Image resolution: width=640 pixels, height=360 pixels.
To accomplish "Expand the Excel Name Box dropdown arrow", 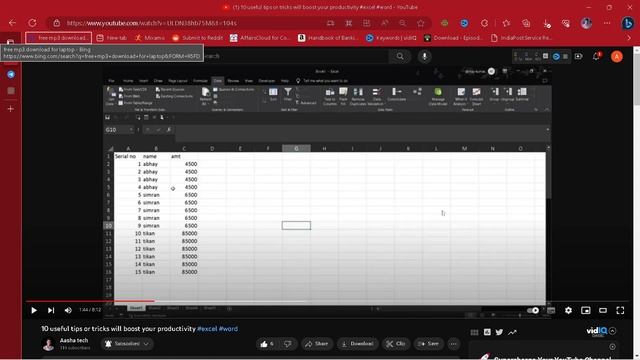I will (x=131, y=130).
